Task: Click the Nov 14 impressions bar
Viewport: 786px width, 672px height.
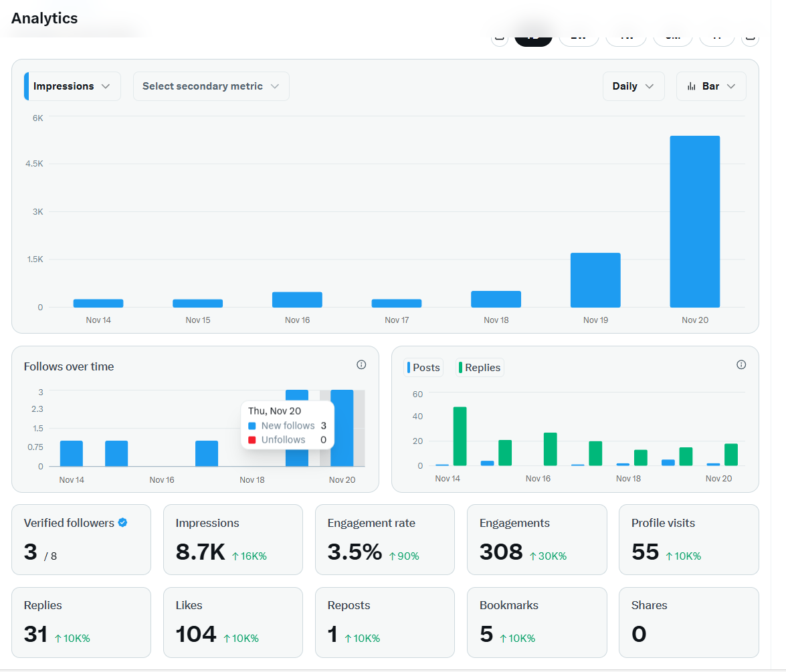Action: [x=98, y=303]
